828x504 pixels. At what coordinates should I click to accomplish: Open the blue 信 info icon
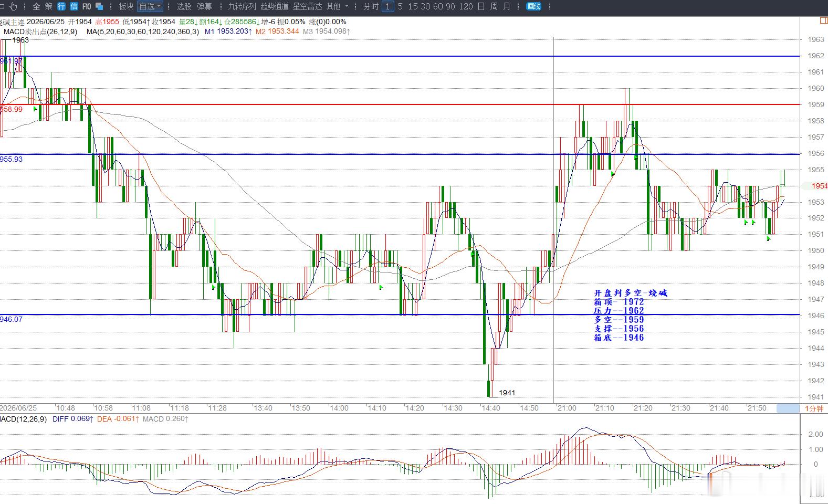74,6
